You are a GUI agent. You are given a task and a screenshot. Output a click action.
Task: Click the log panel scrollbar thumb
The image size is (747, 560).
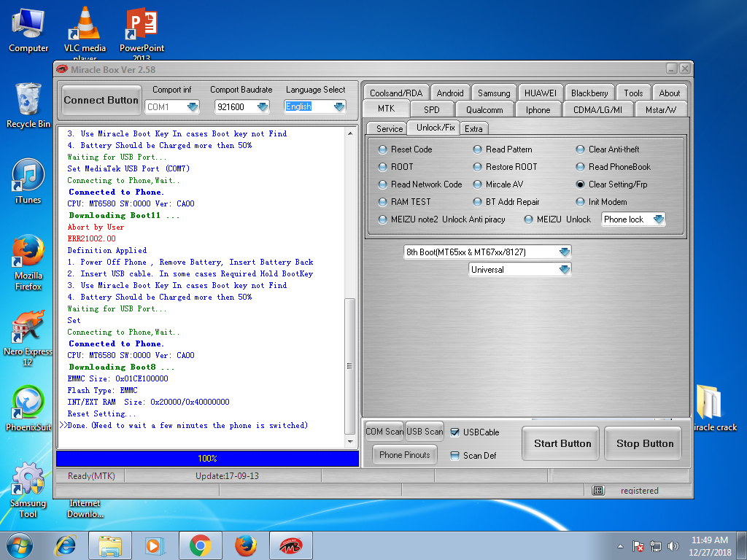349,366
